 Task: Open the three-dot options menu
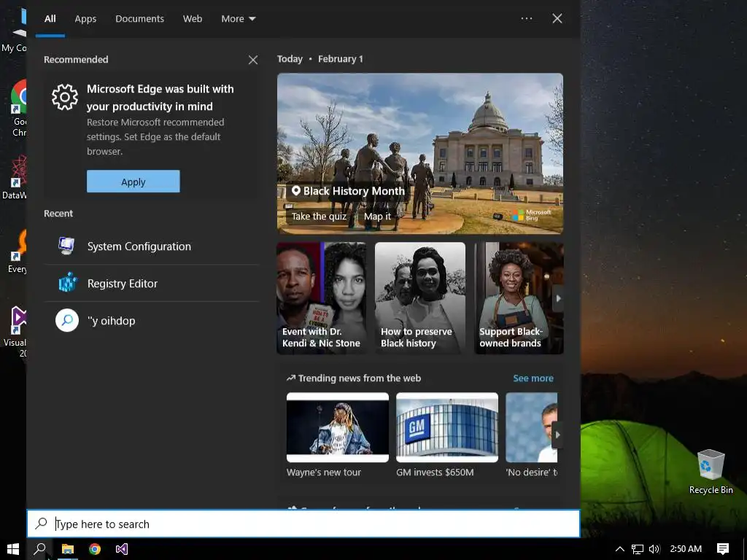(527, 18)
